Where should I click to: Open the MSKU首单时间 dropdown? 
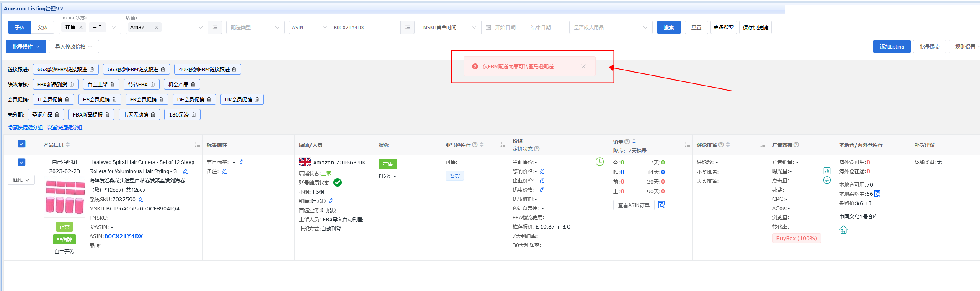tap(450, 27)
